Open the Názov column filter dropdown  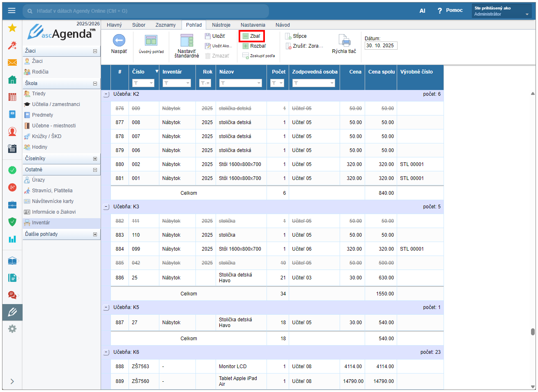tap(259, 83)
